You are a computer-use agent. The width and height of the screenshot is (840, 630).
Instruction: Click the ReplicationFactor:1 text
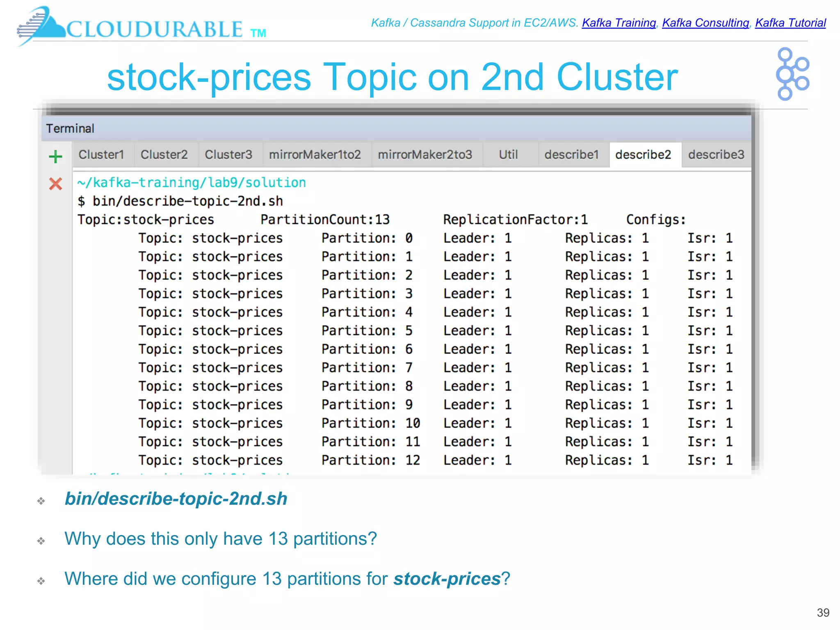coord(515,219)
